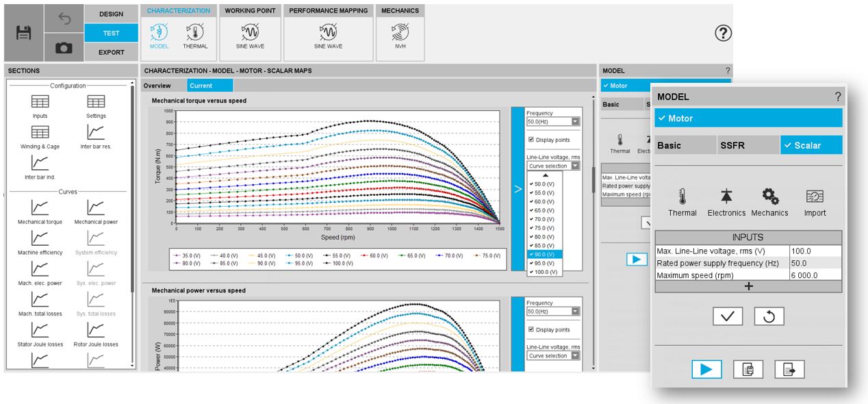Image resolution: width=868 pixels, height=404 pixels.
Task: Toggle Display points for power chart
Action: tap(531, 330)
